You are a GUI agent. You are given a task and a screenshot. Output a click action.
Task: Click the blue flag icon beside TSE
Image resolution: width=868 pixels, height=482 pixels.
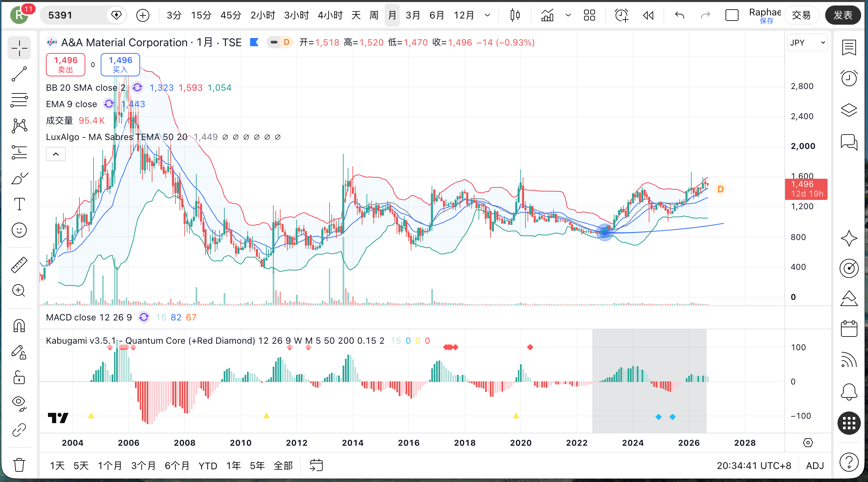[254, 42]
